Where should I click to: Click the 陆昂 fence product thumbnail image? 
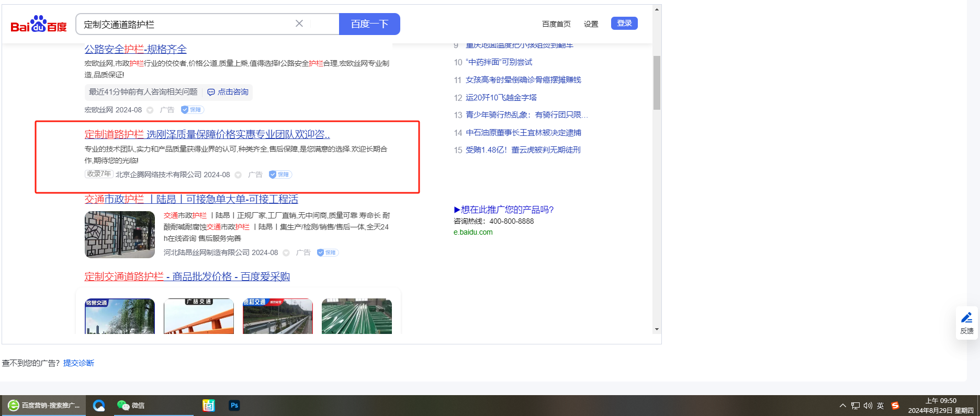click(120, 234)
